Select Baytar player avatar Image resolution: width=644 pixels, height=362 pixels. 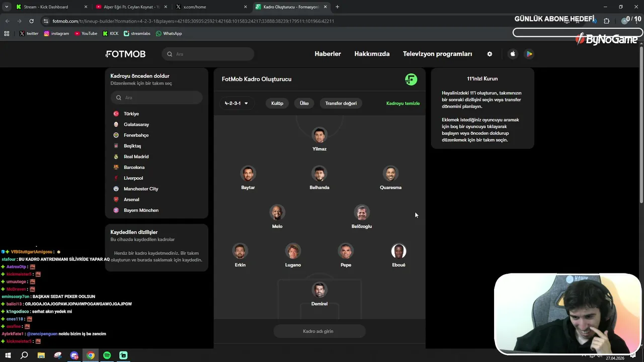pyautogui.click(x=248, y=174)
